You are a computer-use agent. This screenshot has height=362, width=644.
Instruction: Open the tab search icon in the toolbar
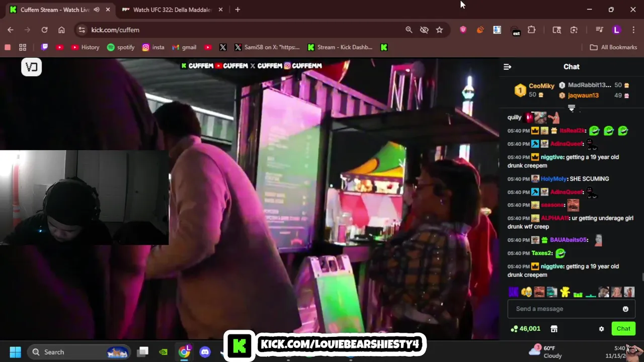[x=556, y=30]
